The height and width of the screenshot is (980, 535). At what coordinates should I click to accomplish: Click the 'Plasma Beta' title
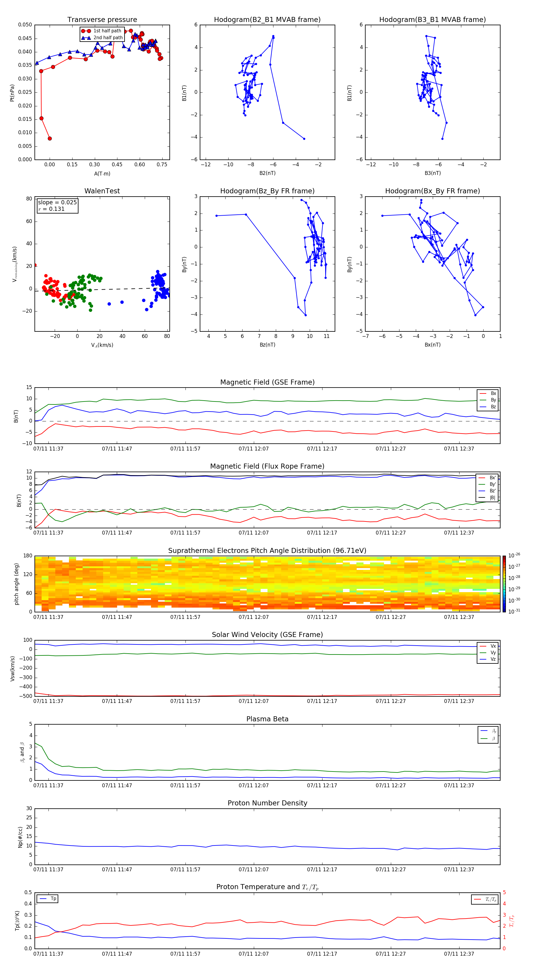267,719
